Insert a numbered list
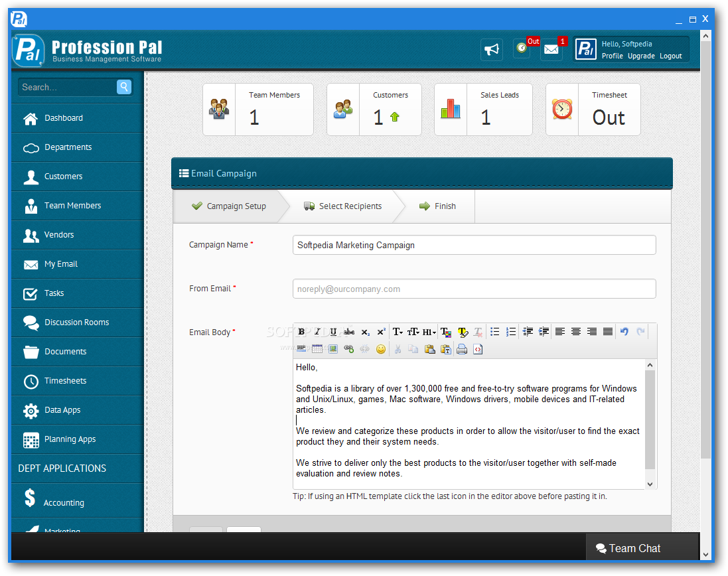Screen dimensions: 728x576 [x=511, y=332]
